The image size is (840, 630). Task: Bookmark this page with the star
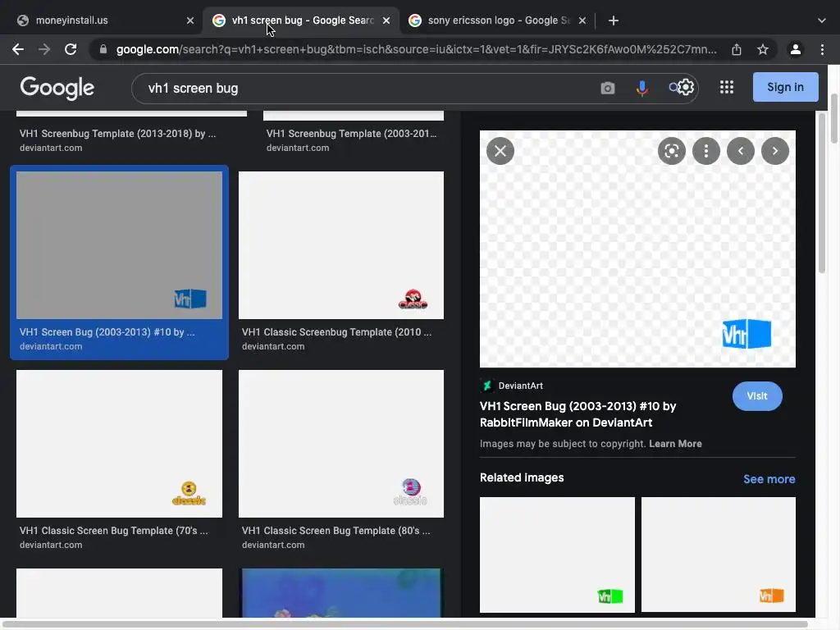click(x=763, y=49)
